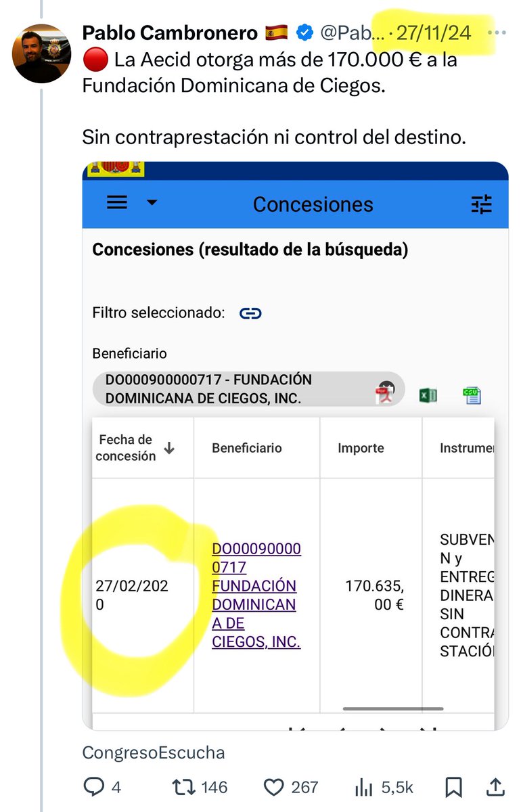
Task: Select the Concesiones header title
Action: point(313,204)
